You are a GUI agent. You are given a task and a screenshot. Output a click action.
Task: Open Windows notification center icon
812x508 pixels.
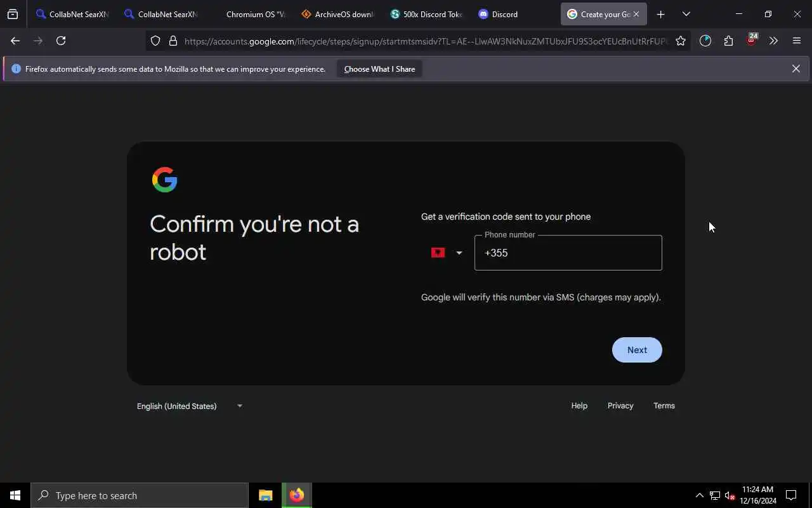tap(791, 495)
